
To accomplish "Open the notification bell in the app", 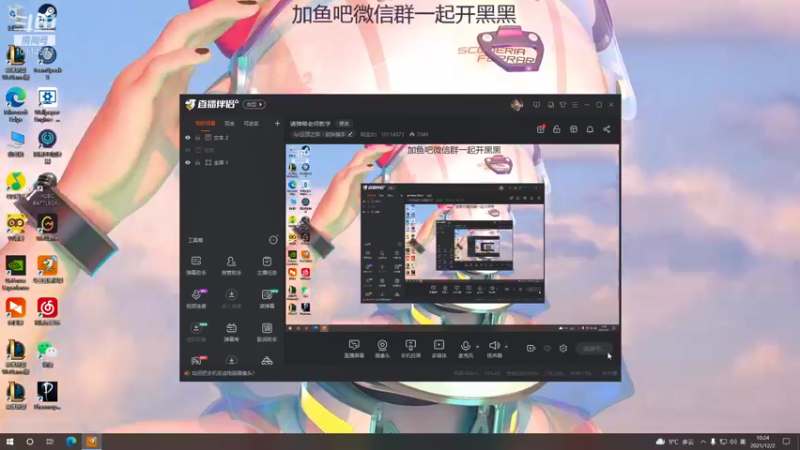I will pos(590,129).
